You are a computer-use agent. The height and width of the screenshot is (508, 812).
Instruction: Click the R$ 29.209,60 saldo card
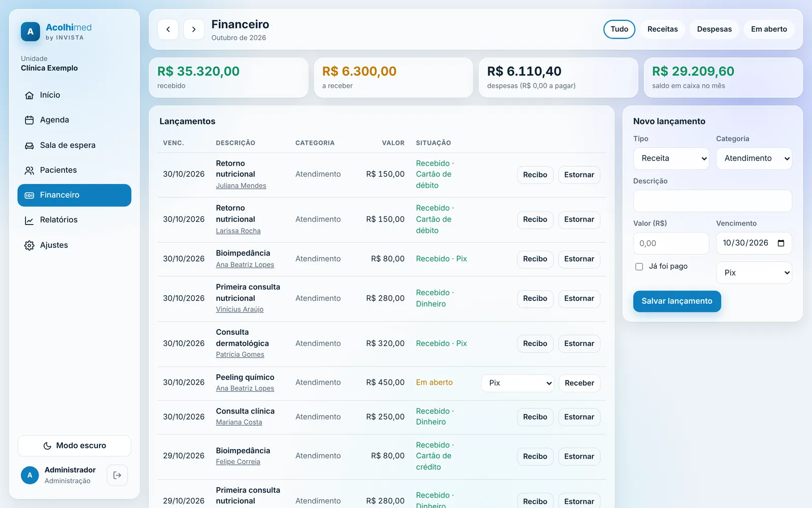(723, 78)
